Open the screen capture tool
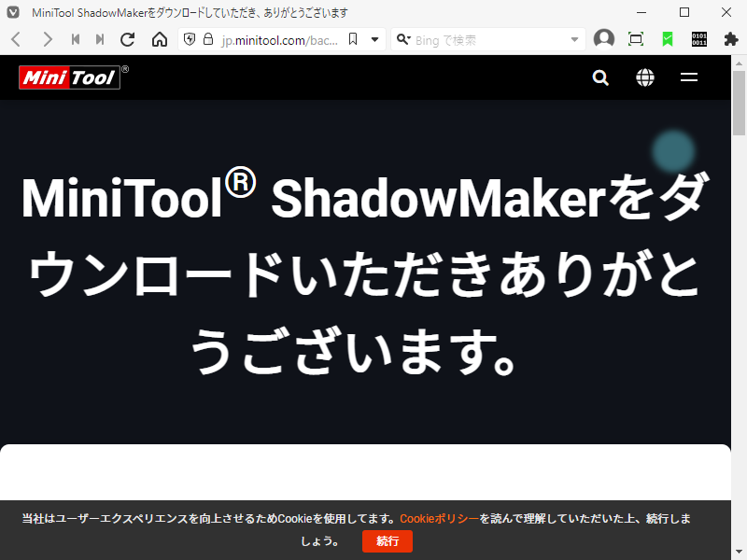Screen dimensions: 747x560 636,39
